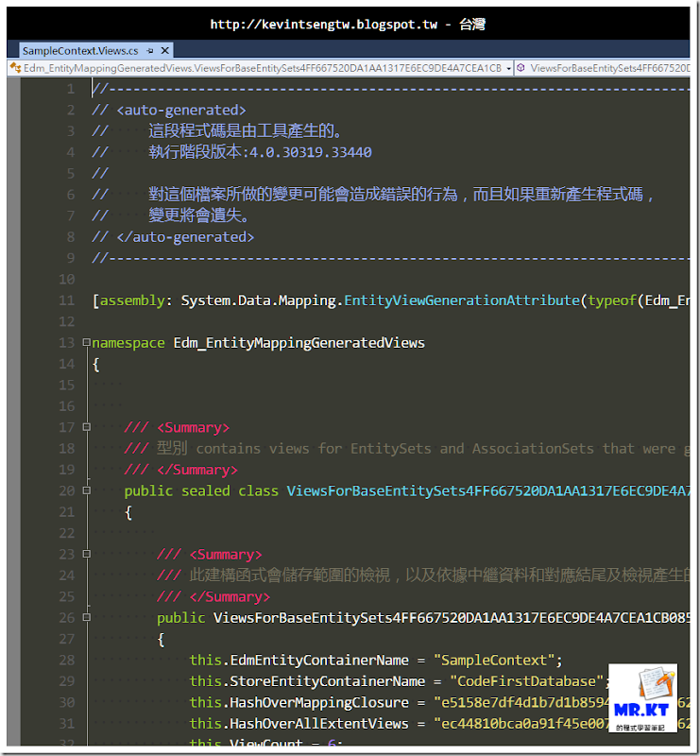
Task: Click HashOverAllExtentViews on line 31
Action: tap(319, 724)
